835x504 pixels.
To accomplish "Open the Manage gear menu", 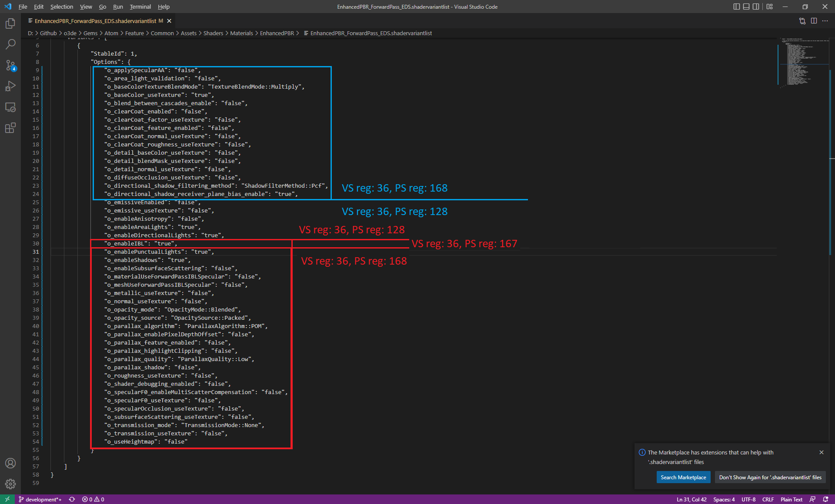I will [x=10, y=484].
